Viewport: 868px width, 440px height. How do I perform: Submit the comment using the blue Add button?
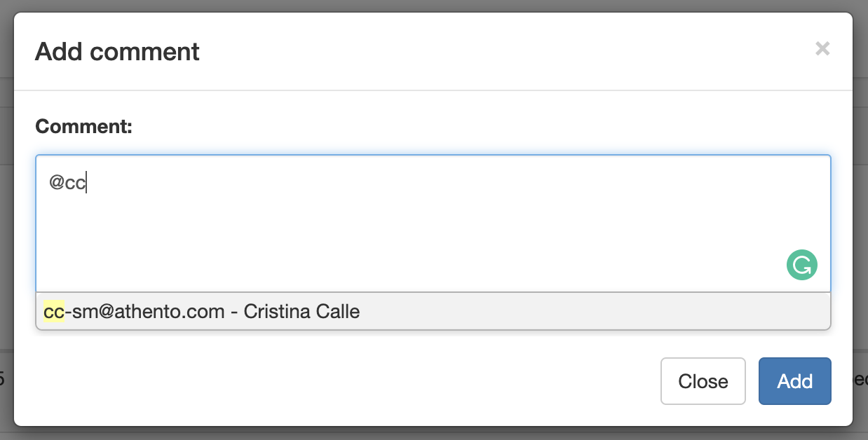pos(794,381)
